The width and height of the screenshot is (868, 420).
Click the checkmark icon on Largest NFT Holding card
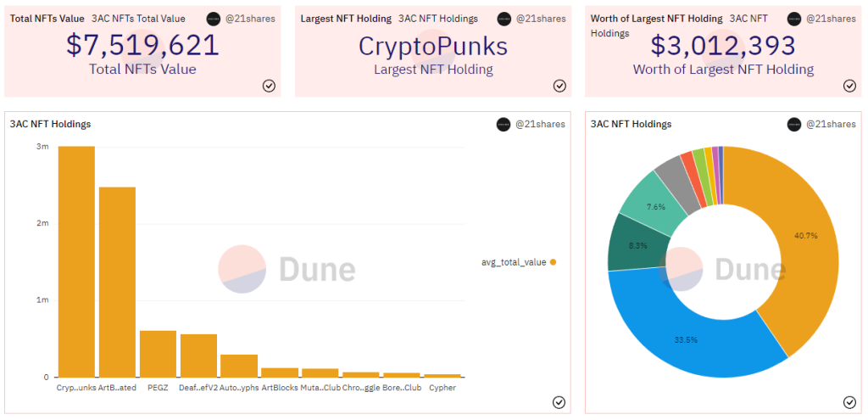click(x=559, y=86)
